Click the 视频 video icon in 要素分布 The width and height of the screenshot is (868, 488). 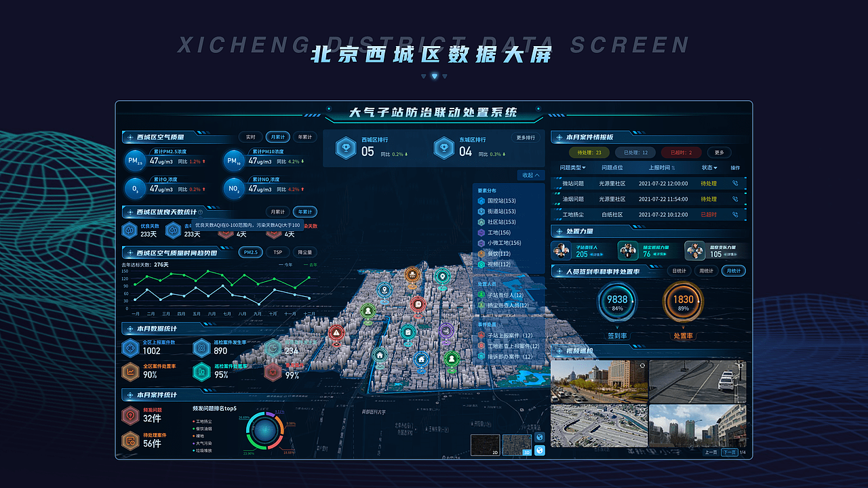coord(481,264)
